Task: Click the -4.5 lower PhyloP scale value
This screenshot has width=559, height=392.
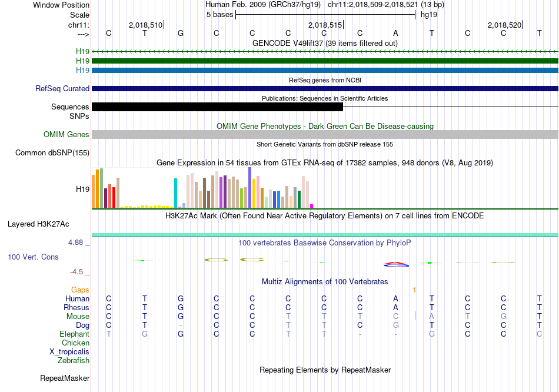Action: pos(76,272)
